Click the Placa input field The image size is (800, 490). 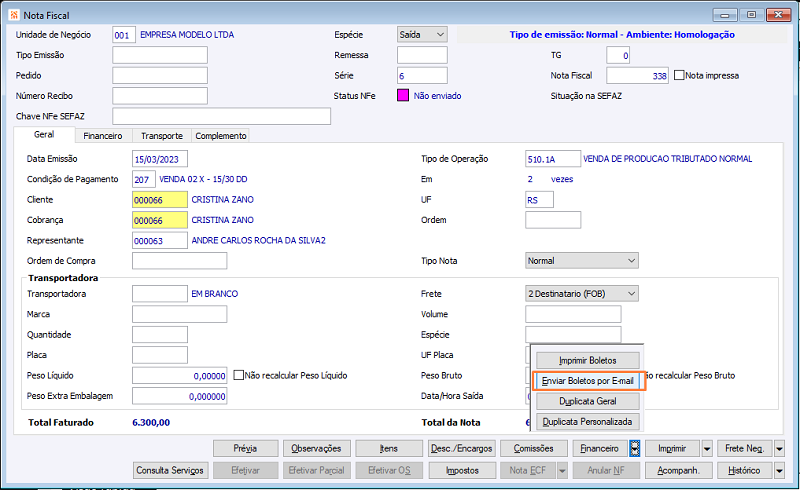(160, 355)
